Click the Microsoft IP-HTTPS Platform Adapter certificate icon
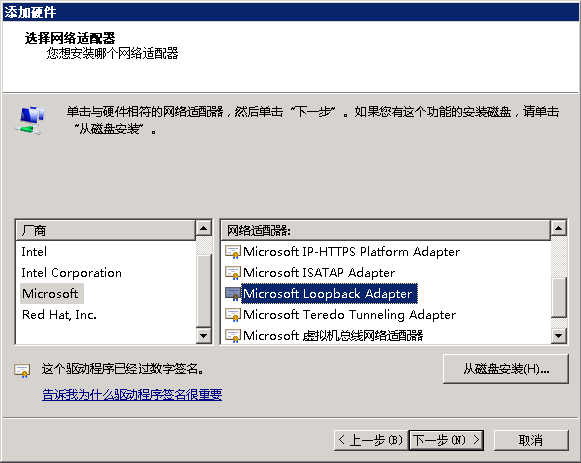Image resolution: width=581 pixels, height=463 pixels. 233,252
